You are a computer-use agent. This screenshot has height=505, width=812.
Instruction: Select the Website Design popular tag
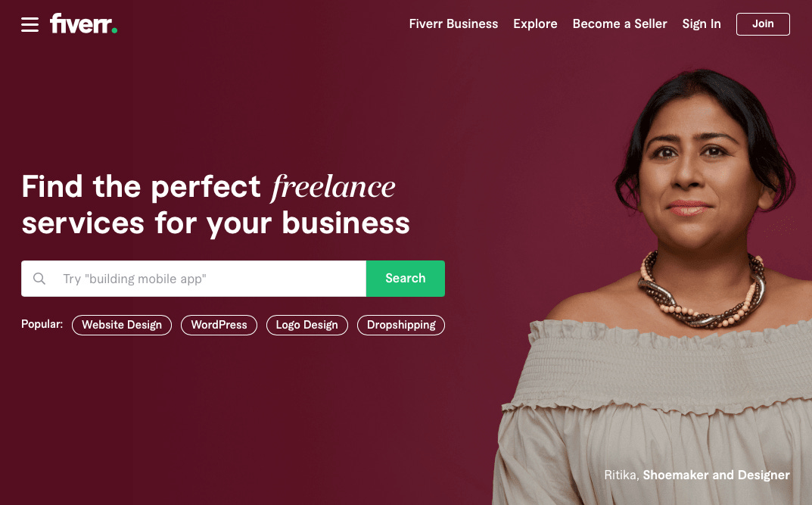[122, 325]
